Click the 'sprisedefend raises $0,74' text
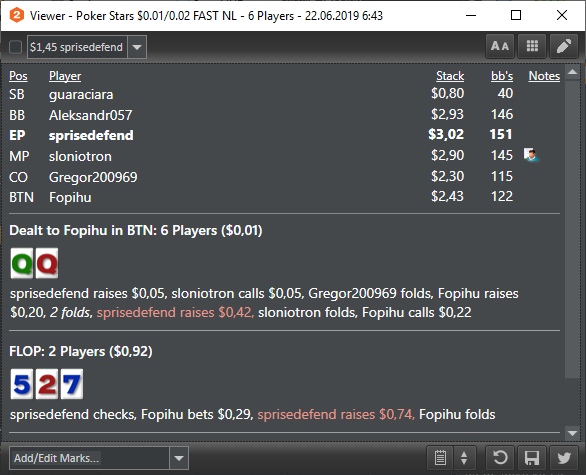The image size is (586, 475). coord(336,414)
